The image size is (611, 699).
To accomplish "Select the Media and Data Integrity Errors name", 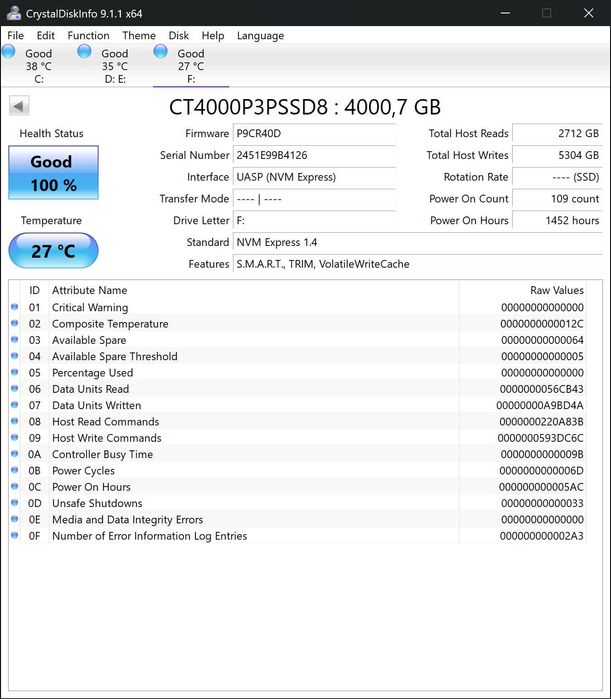I will click(127, 520).
